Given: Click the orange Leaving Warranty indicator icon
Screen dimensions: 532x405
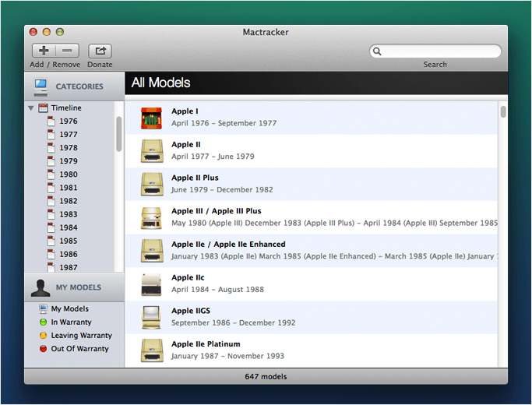Looking at the screenshot, I should click(43, 335).
